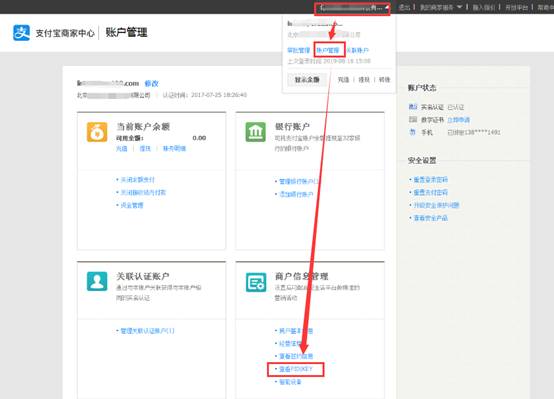Screen dimensions: 554x399
Task: Click the 0.00 available balance value
Action: point(199,138)
